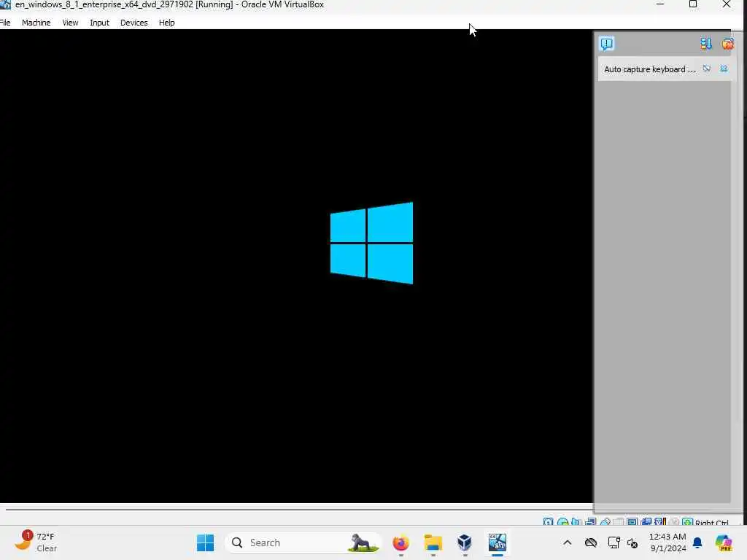The height and width of the screenshot is (560, 747).
Task: Open the Copilot preview icon
Action: pos(724,542)
